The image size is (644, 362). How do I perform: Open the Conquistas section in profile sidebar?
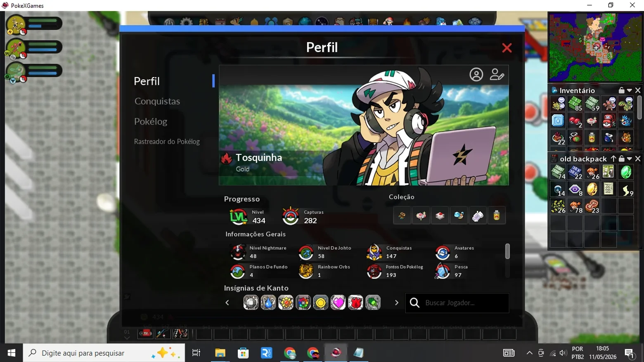tap(157, 101)
